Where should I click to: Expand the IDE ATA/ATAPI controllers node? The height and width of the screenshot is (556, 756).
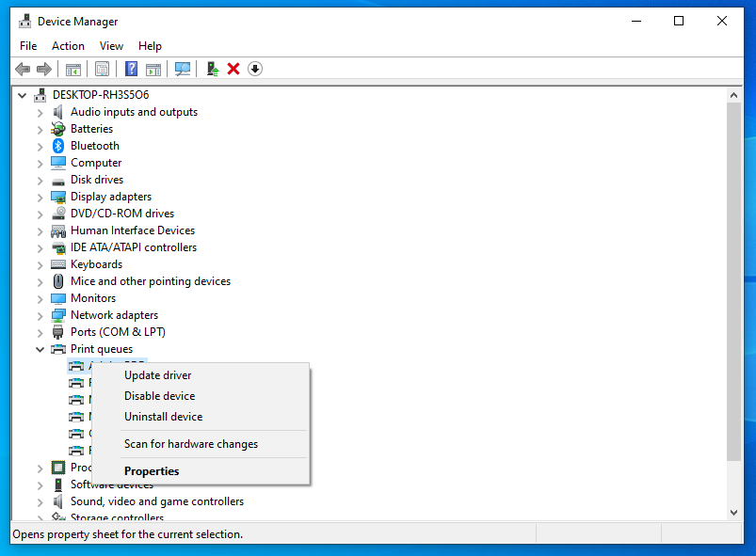click(x=40, y=248)
